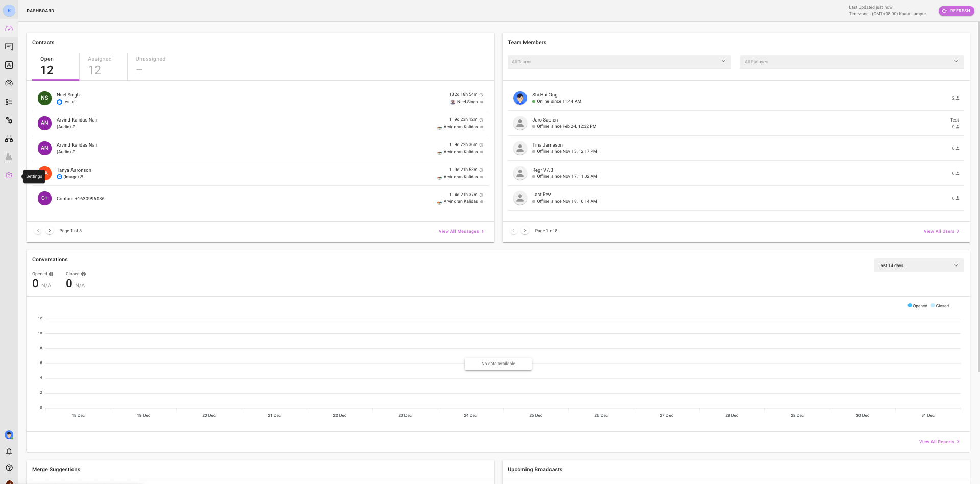Viewport: 980px width, 484px height.
Task: Click Jaro Sapien's placeholder avatar
Action: pos(520,123)
